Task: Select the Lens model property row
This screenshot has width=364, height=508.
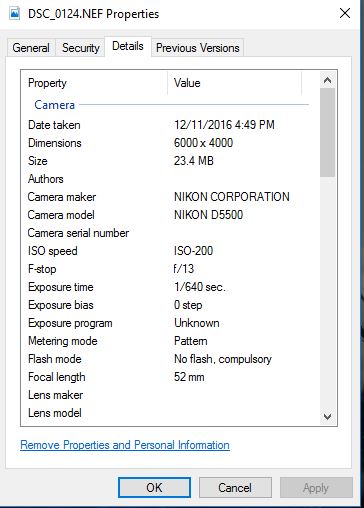Action: pyautogui.click(x=168, y=413)
